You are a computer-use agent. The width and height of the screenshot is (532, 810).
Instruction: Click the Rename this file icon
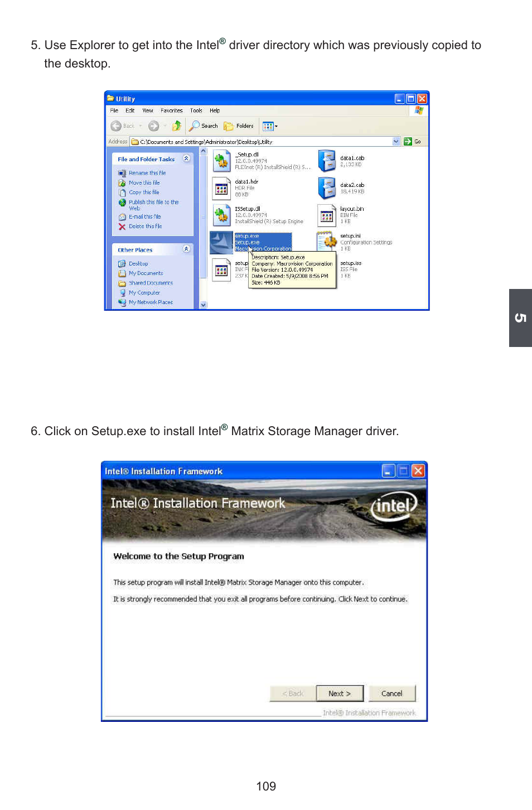coord(122,173)
